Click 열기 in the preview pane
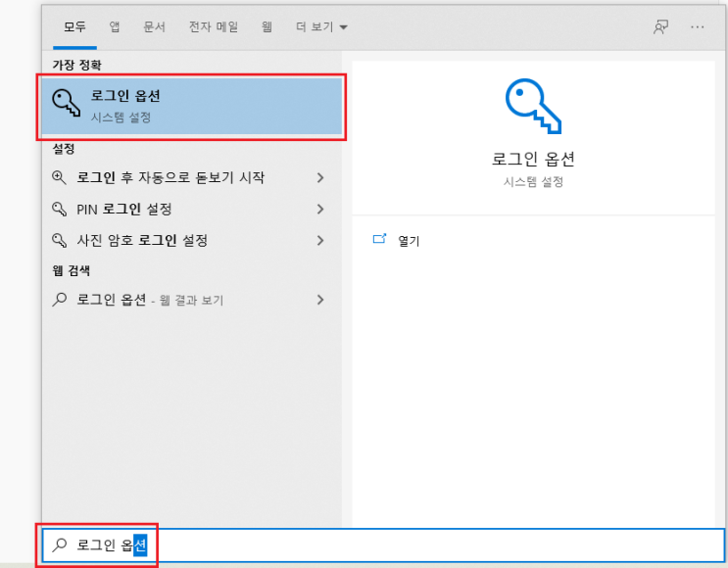This screenshot has height=568, width=728. click(409, 241)
